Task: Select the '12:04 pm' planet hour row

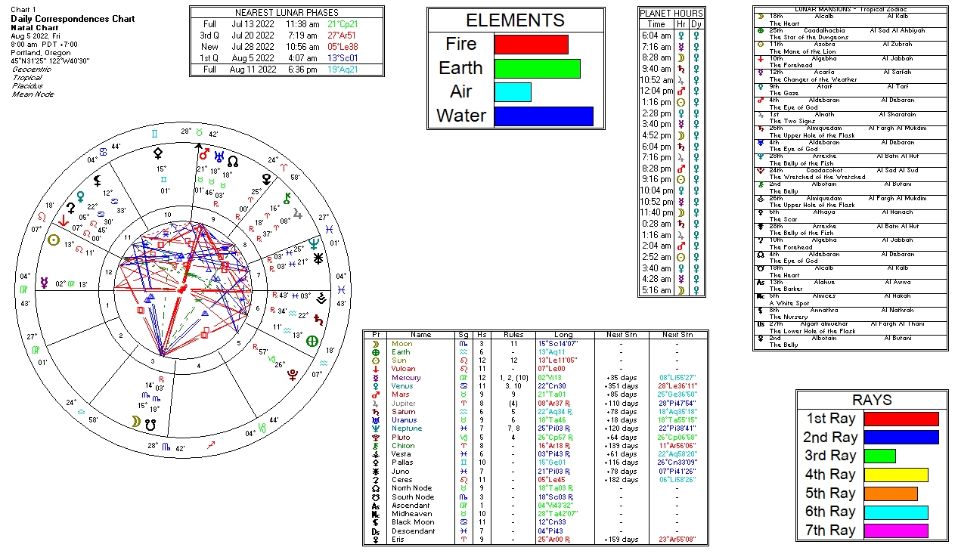Action: click(x=671, y=91)
